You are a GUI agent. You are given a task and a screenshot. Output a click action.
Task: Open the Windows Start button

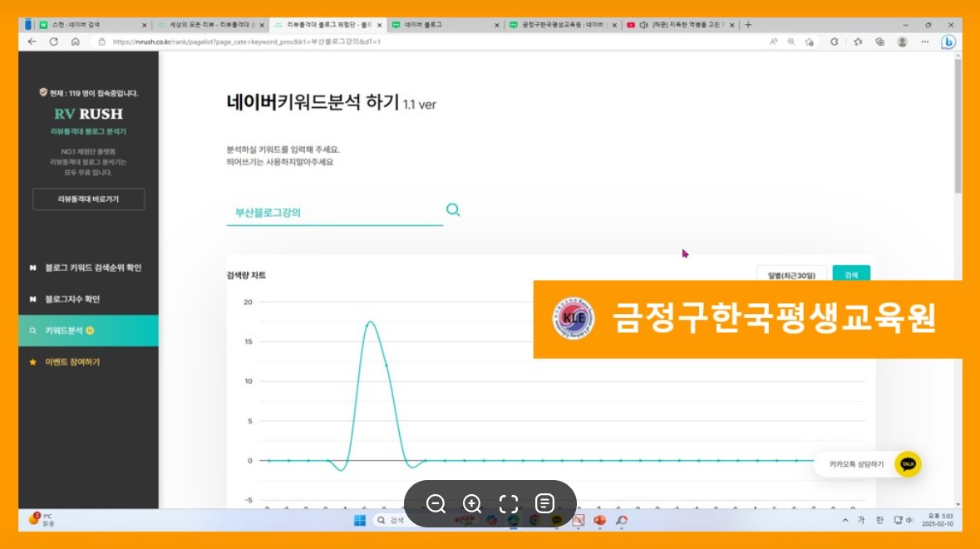[359, 520]
